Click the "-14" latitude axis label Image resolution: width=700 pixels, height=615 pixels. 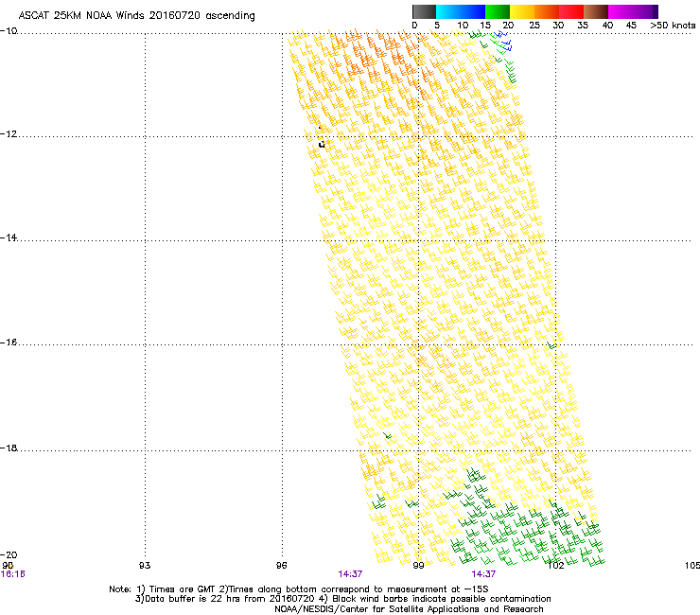[9, 237]
